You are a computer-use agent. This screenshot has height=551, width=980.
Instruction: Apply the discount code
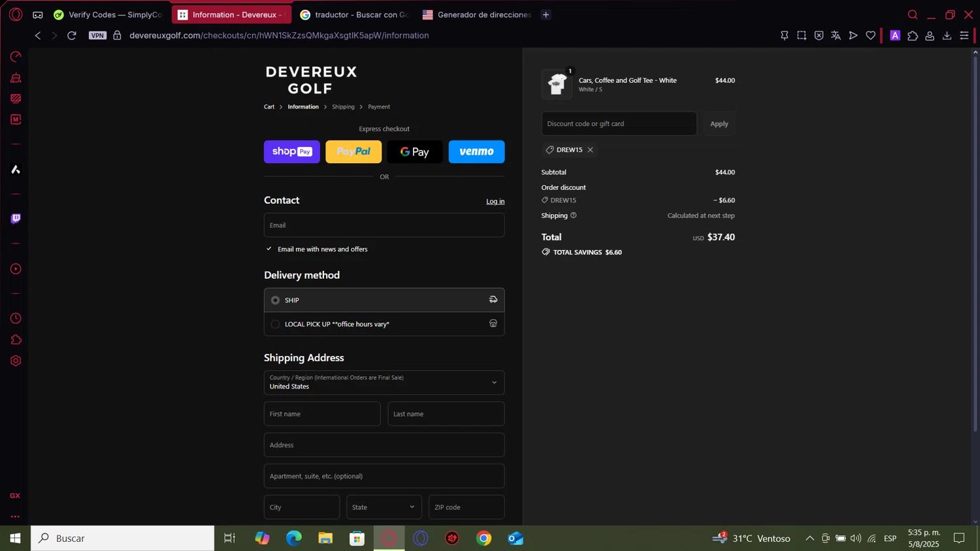[x=719, y=123]
